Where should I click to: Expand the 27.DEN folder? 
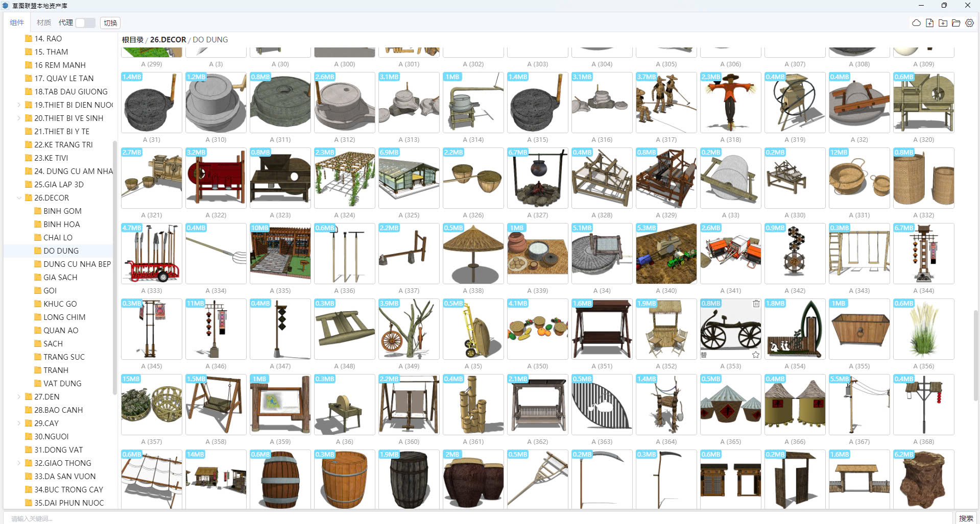19,397
